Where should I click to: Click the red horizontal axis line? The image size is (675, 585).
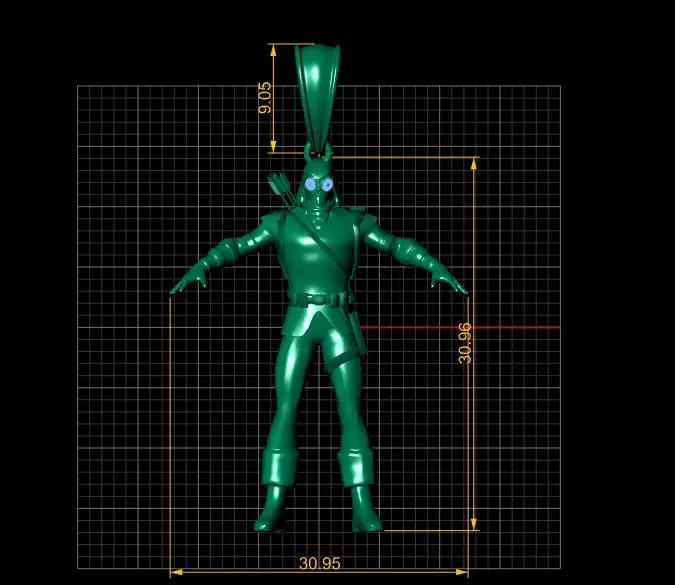460,327
